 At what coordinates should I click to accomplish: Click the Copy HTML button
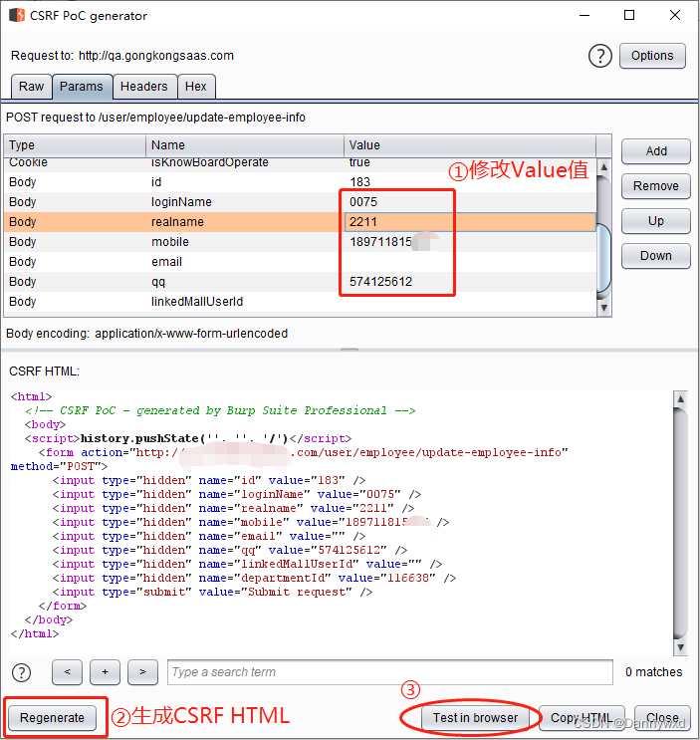click(x=582, y=717)
